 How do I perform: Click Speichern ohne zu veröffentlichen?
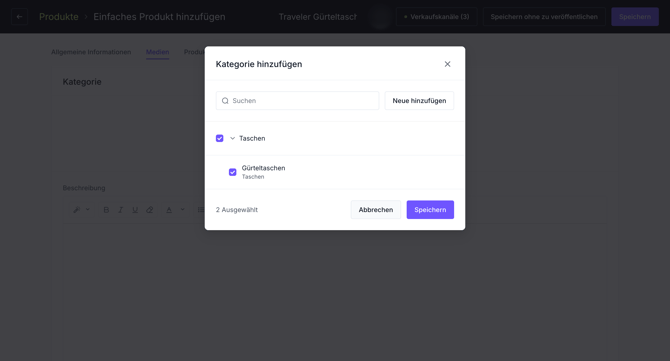pos(544,17)
